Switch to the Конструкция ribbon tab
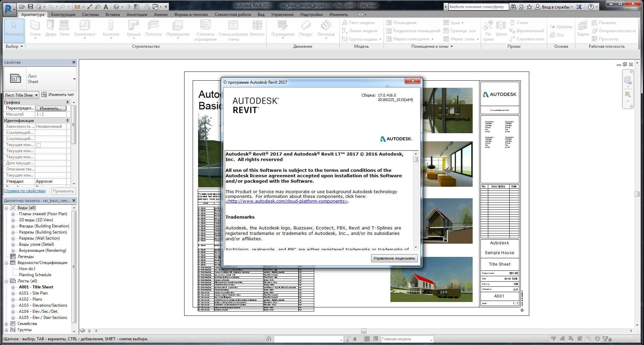This screenshot has width=644, height=345. pos(63,15)
